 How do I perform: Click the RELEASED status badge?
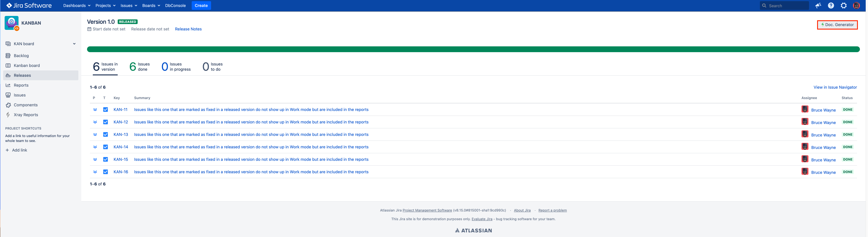[x=128, y=22]
